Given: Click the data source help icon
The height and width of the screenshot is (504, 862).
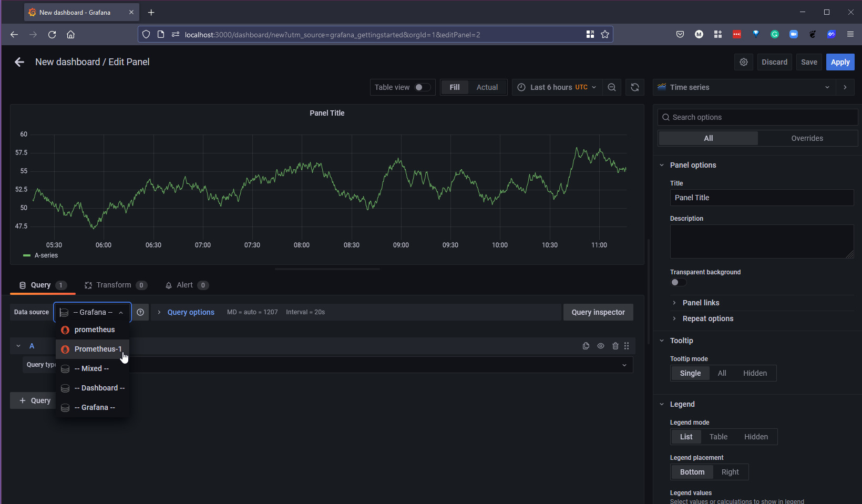Looking at the screenshot, I should point(140,312).
